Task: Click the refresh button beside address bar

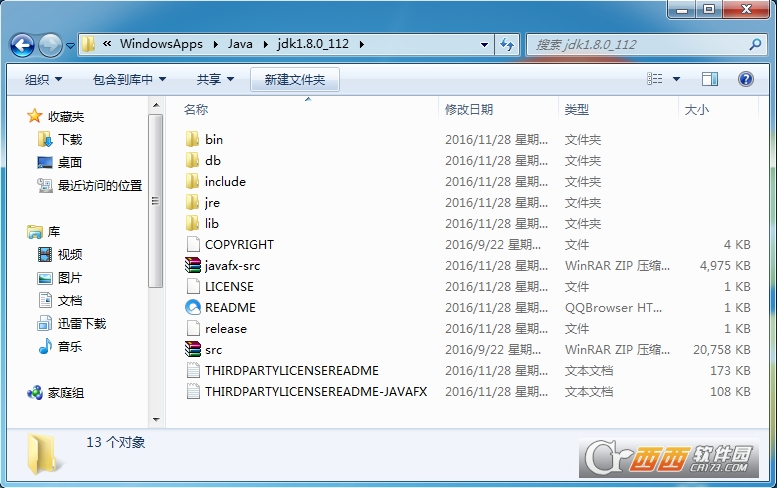Action: pyautogui.click(x=507, y=44)
